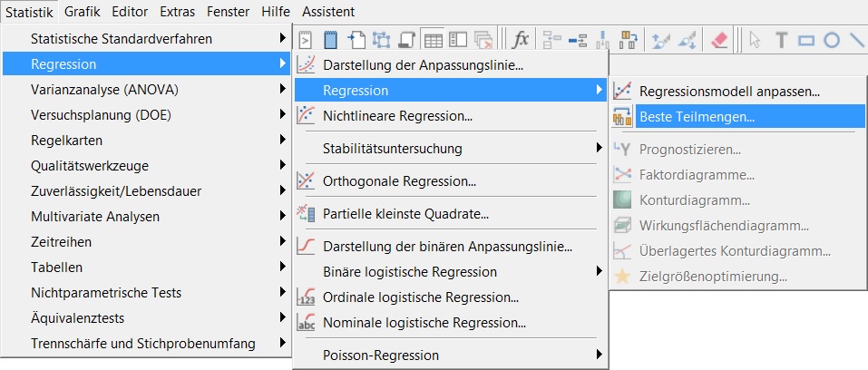Screen dimensions: 868x370
Task: Click the worksheet grid toolbar icon
Action: [433, 40]
